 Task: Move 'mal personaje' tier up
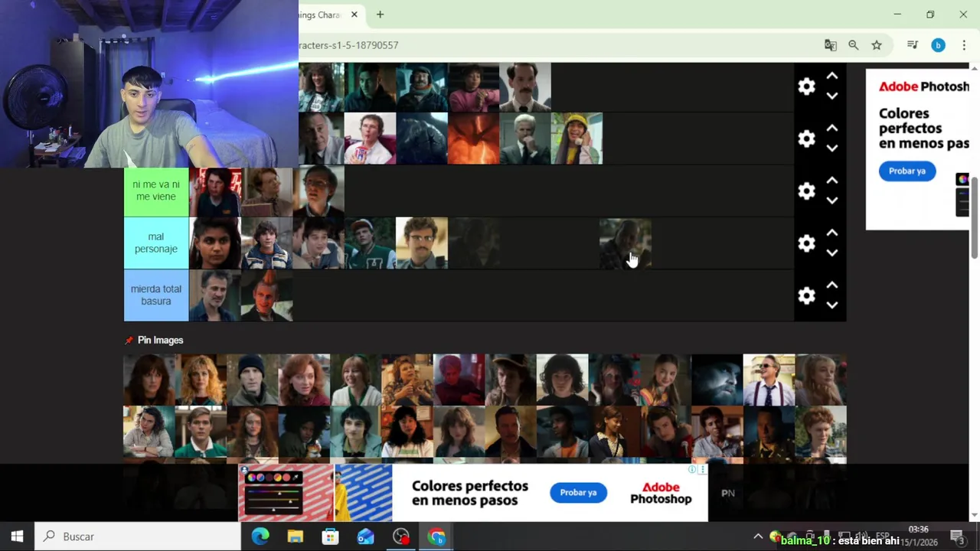pos(832,233)
